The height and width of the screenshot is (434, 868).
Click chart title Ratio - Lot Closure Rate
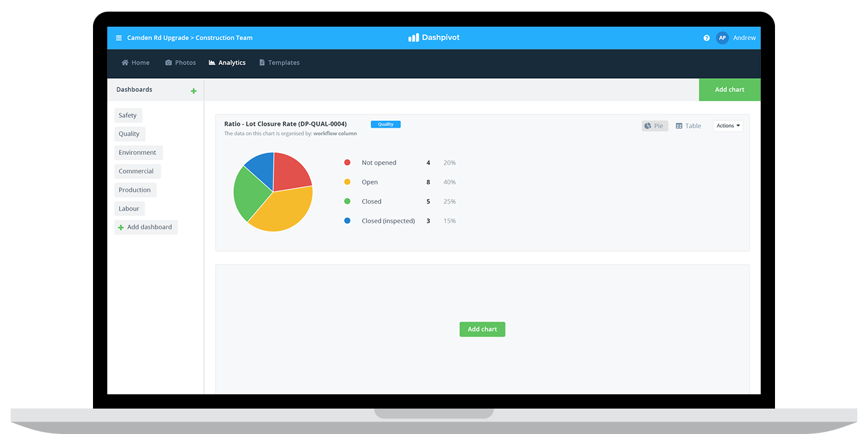pos(285,124)
